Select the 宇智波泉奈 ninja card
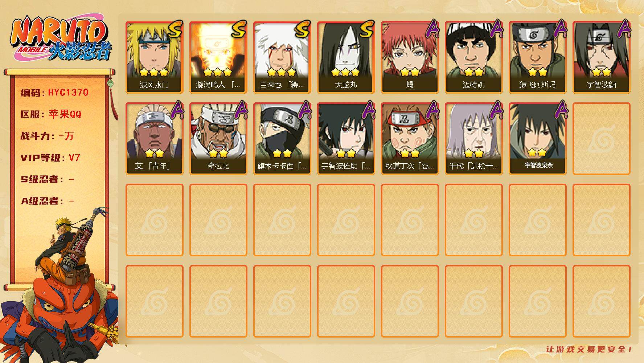This screenshot has width=644, height=363. tap(537, 139)
